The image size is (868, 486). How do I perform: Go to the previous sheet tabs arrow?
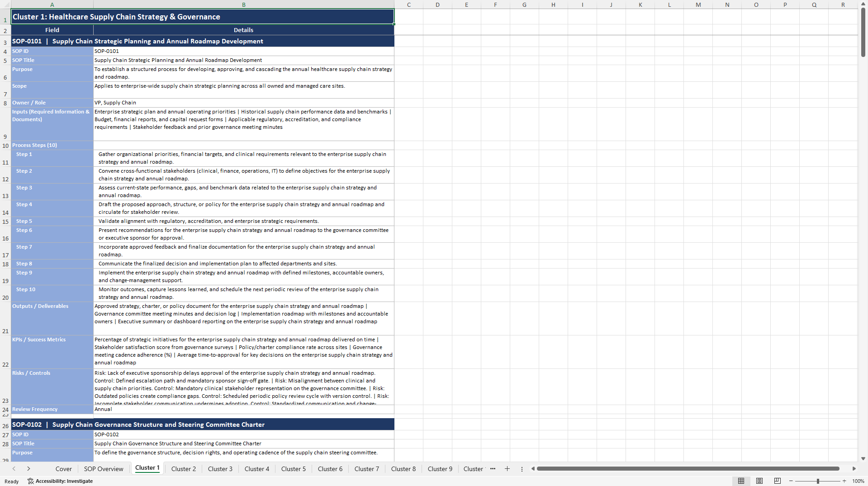click(14, 469)
